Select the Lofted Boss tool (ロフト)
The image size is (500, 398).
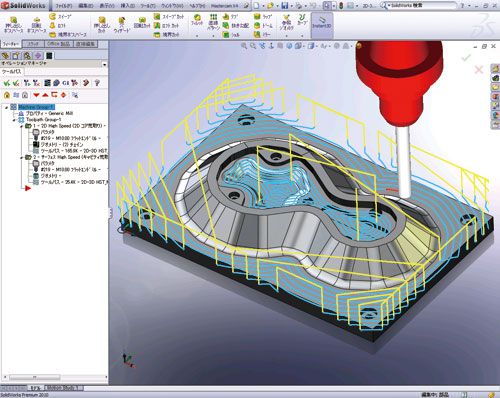pyautogui.click(x=57, y=25)
